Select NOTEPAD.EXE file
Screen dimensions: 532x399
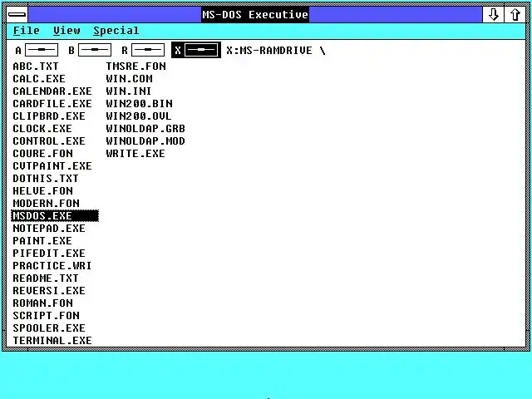click(x=49, y=229)
